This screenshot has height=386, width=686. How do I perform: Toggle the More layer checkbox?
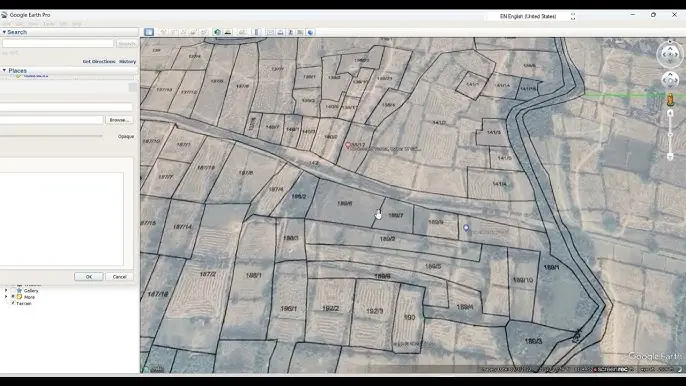[x=13, y=297]
